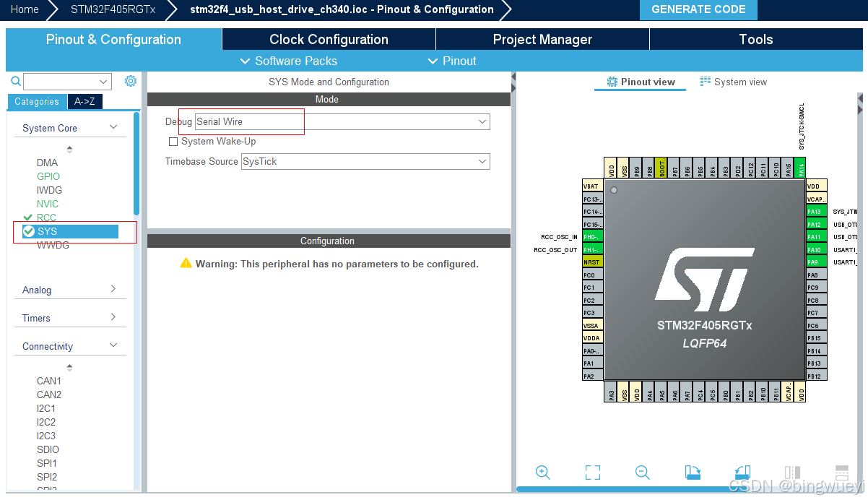Click the project file name breadcrumb
The width and height of the screenshot is (868, 500).
[342, 9]
